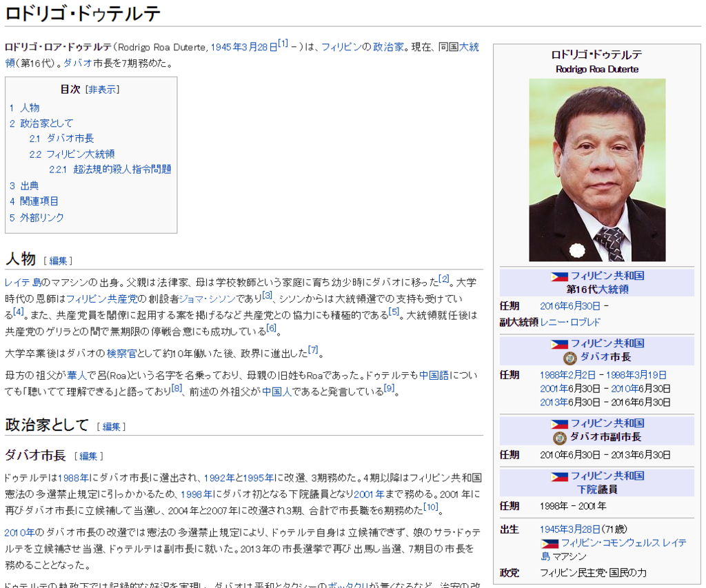706x588 pixels.
Task: Click the flag icon beside フィリピン・コモンウェルス
Action: coord(549,544)
